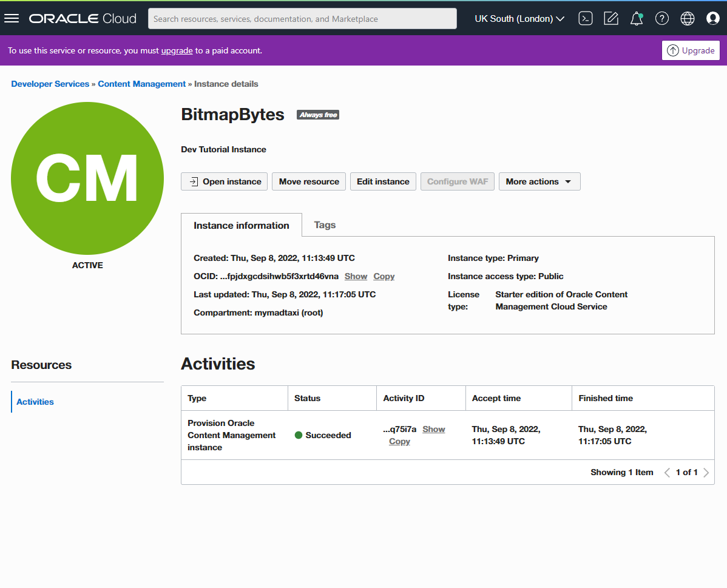Image resolution: width=727 pixels, height=588 pixels.
Task: Click the large CM instance logo
Action: (x=87, y=178)
